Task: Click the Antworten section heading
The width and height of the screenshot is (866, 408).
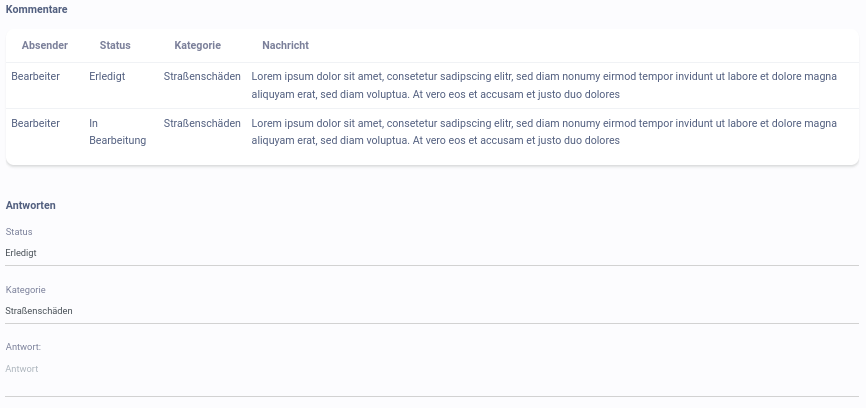Action: [x=31, y=205]
